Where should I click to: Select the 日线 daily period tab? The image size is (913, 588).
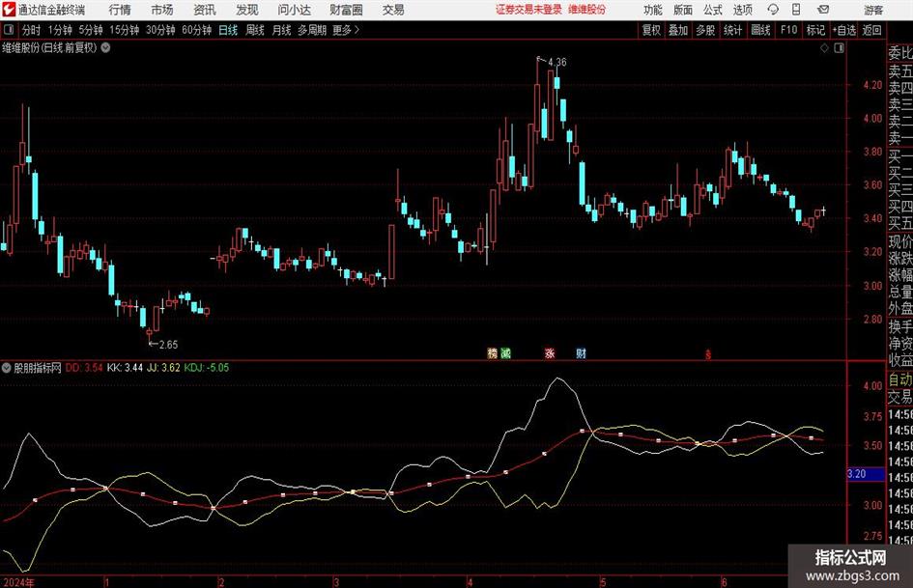coord(228,30)
